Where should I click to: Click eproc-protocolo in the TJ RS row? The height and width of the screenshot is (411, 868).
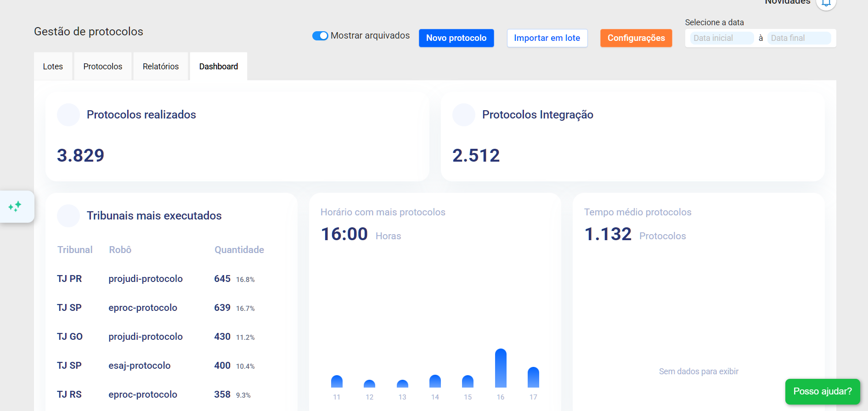143,394
